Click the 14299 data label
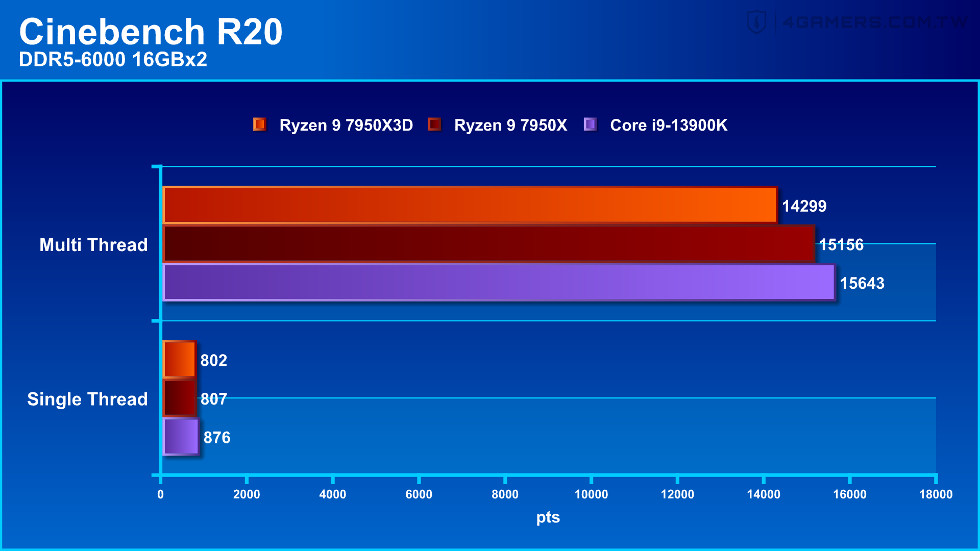The image size is (980, 551). pyautogui.click(x=804, y=206)
